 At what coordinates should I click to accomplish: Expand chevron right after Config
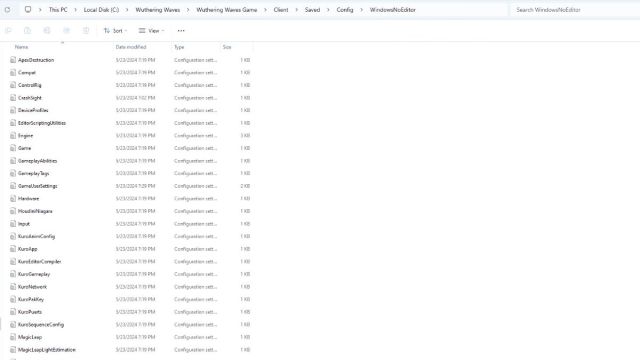click(362, 10)
